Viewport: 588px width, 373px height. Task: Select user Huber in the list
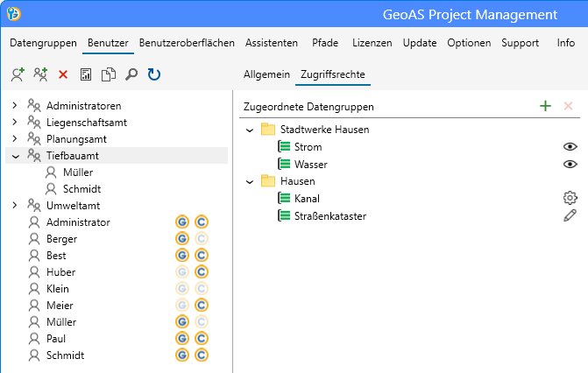pyautogui.click(x=61, y=272)
